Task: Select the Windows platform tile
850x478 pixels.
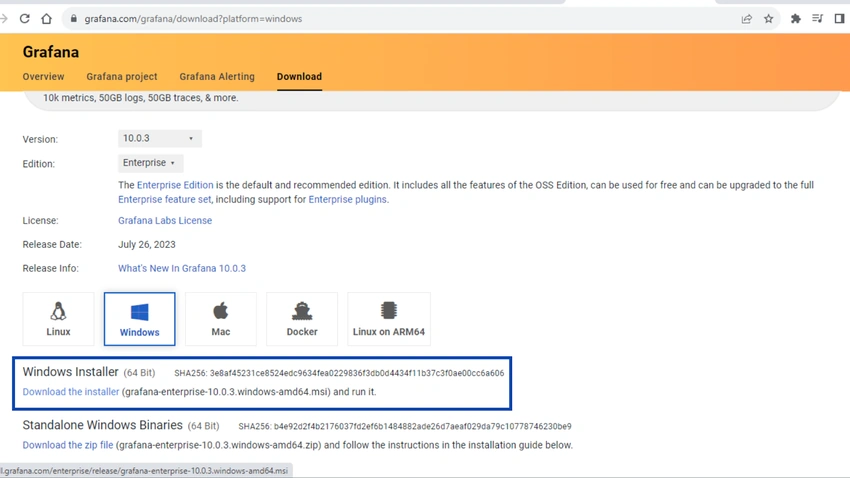Action: coord(139,319)
